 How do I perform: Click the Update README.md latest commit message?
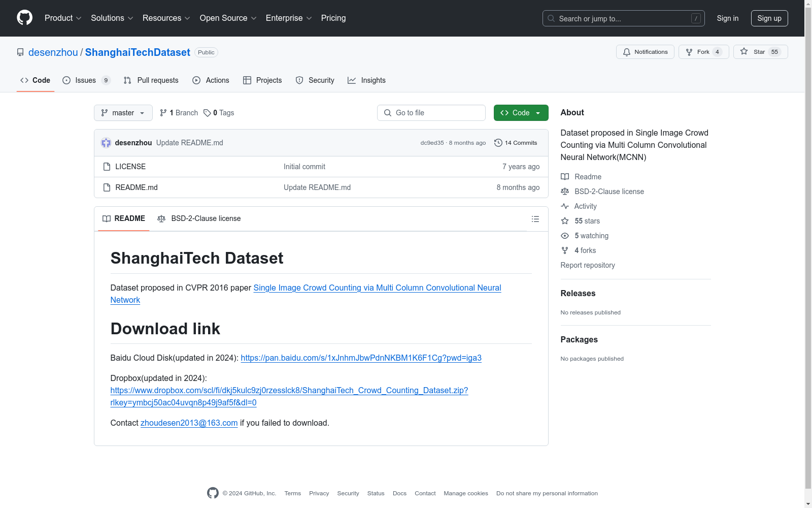coord(190,143)
